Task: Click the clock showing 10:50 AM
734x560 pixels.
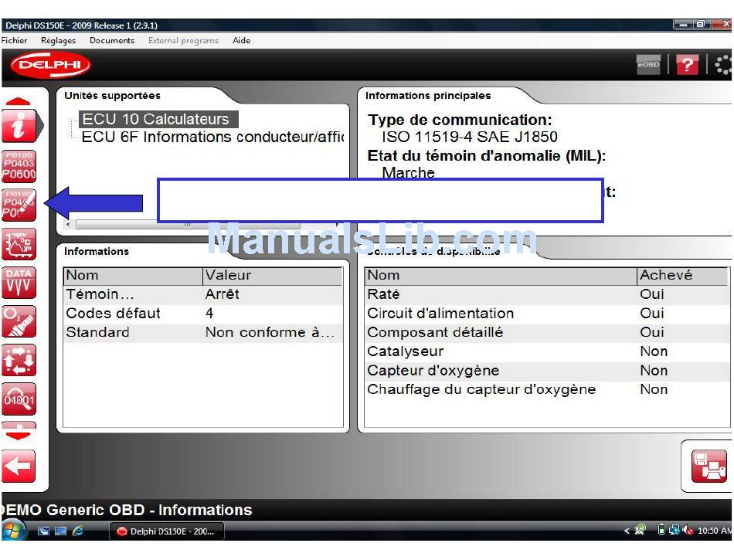Action: [x=714, y=531]
